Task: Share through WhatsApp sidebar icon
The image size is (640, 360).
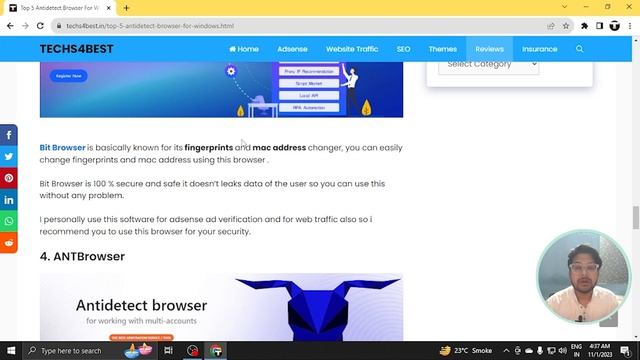Action: pyautogui.click(x=9, y=221)
